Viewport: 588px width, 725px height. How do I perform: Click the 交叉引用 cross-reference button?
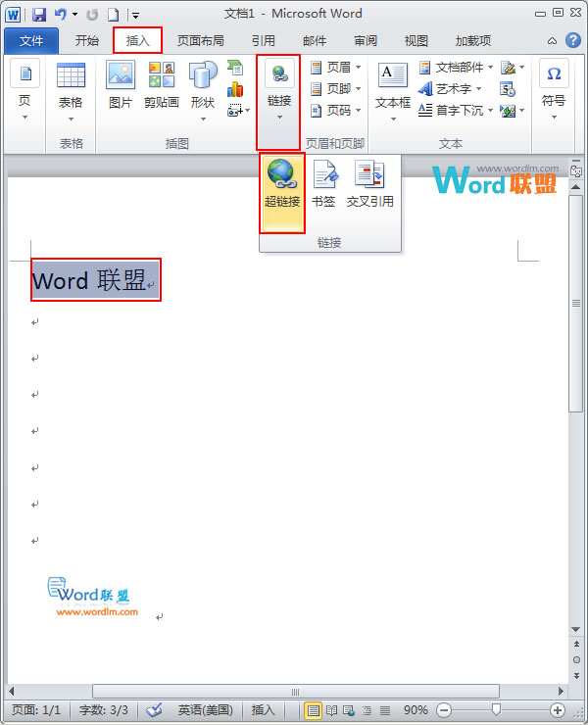(x=370, y=185)
